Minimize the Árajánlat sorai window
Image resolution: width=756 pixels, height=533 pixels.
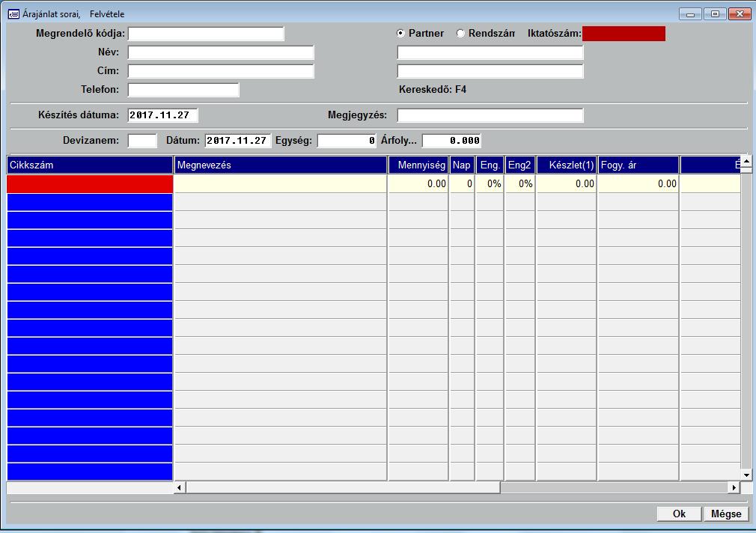[690, 14]
